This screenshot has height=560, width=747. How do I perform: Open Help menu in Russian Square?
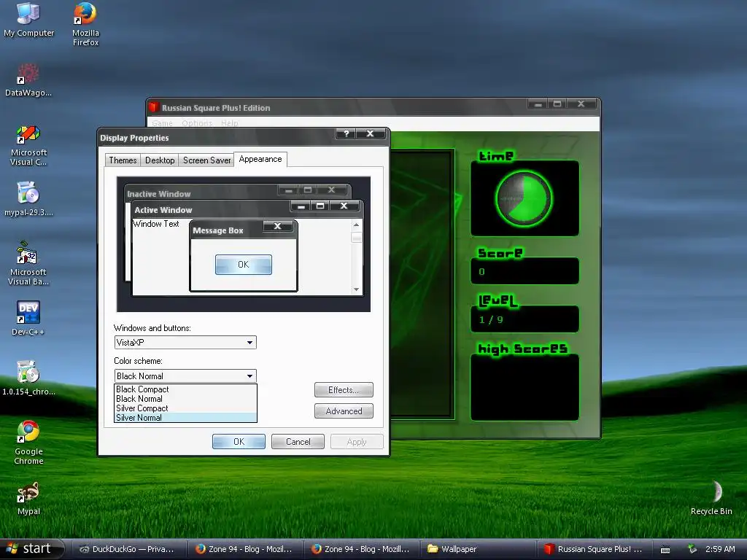(x=229, y=122)
